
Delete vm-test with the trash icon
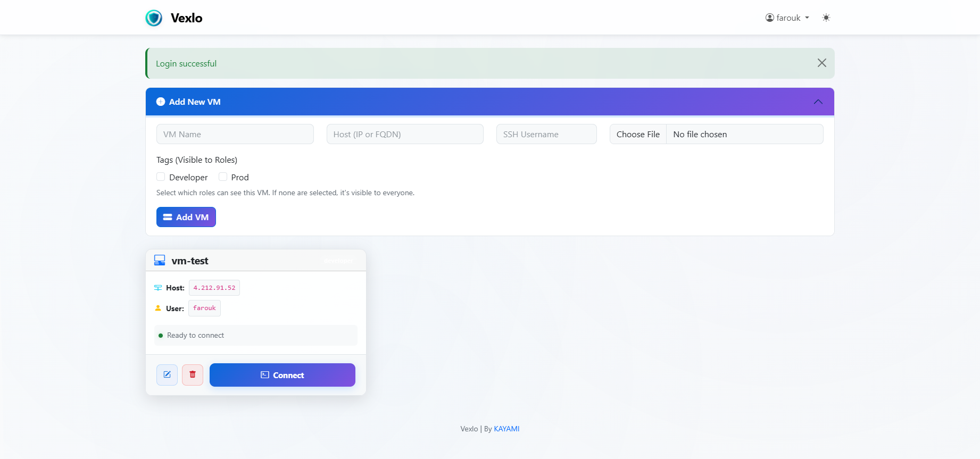point(193,374)
